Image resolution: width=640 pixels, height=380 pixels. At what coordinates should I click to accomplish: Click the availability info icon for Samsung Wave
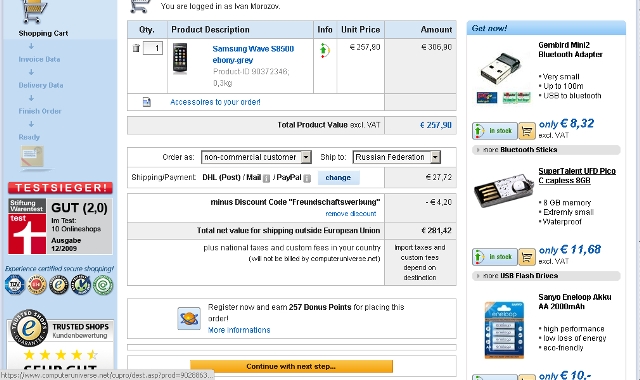click(324, 51)
